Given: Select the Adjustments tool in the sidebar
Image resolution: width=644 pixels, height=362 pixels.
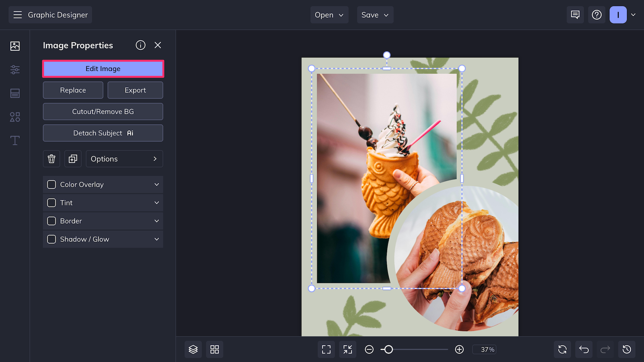Looking at the screenshot, I should [14, 70].
